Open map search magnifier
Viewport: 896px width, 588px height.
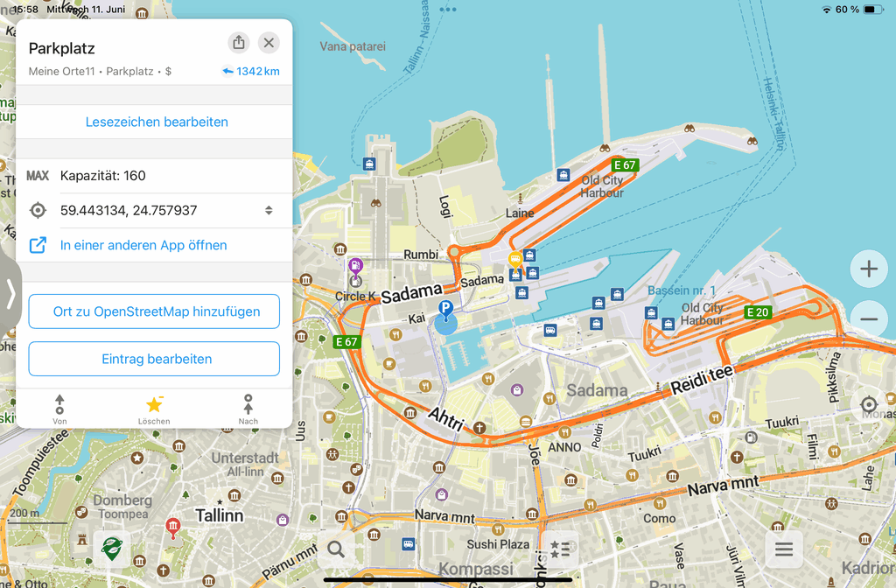[x=336, y=549]
